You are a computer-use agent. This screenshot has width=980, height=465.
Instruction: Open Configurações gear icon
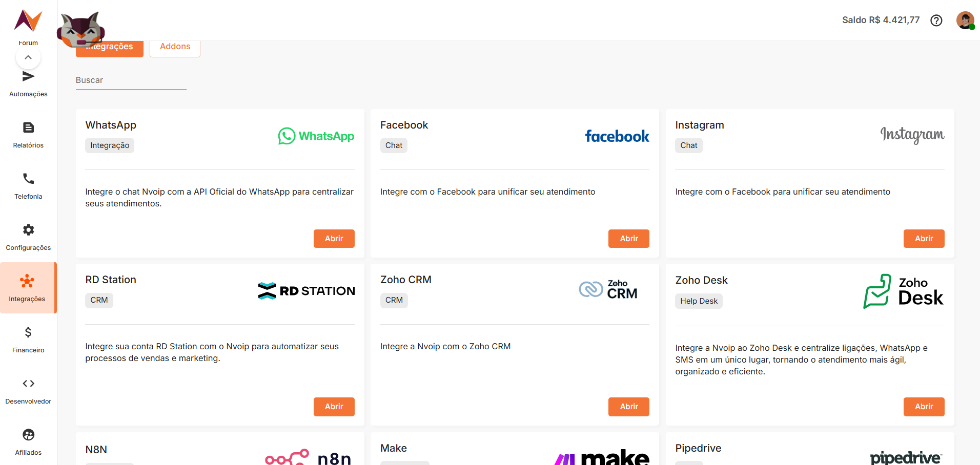(x=29, y=230)
